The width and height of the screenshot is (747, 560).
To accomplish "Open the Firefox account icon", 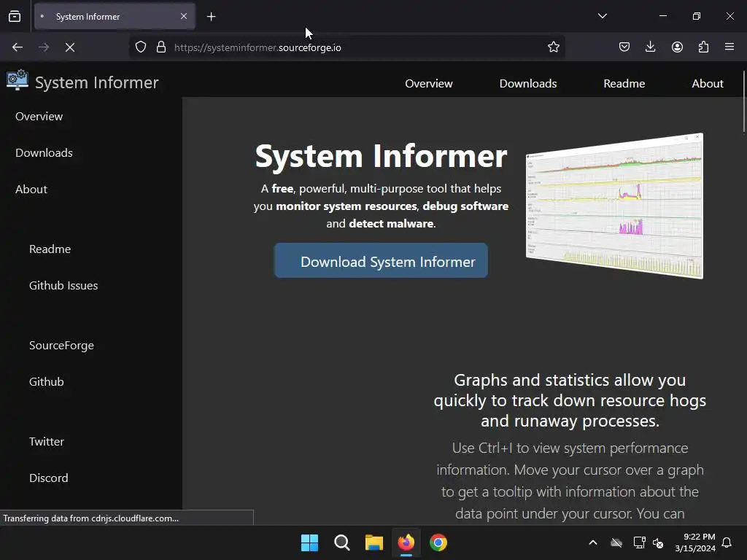I will click(x=677, y=47).
